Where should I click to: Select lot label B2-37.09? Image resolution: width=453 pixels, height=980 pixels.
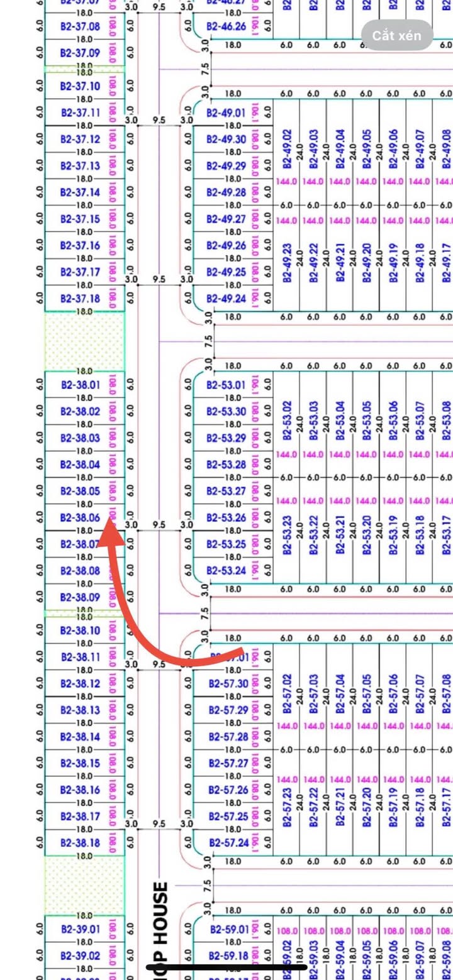[80, 53]
